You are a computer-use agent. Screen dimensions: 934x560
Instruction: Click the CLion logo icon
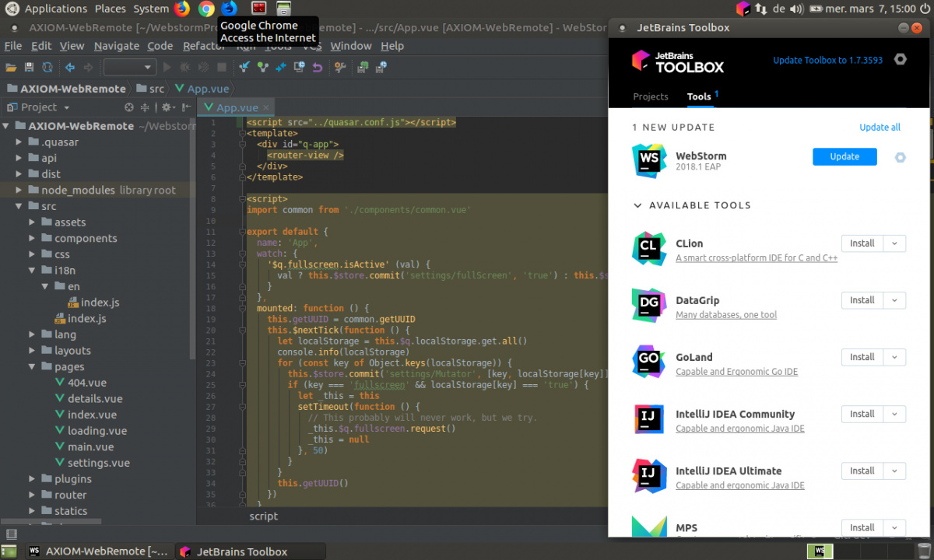pyautogui.click(x=648, y=248)
